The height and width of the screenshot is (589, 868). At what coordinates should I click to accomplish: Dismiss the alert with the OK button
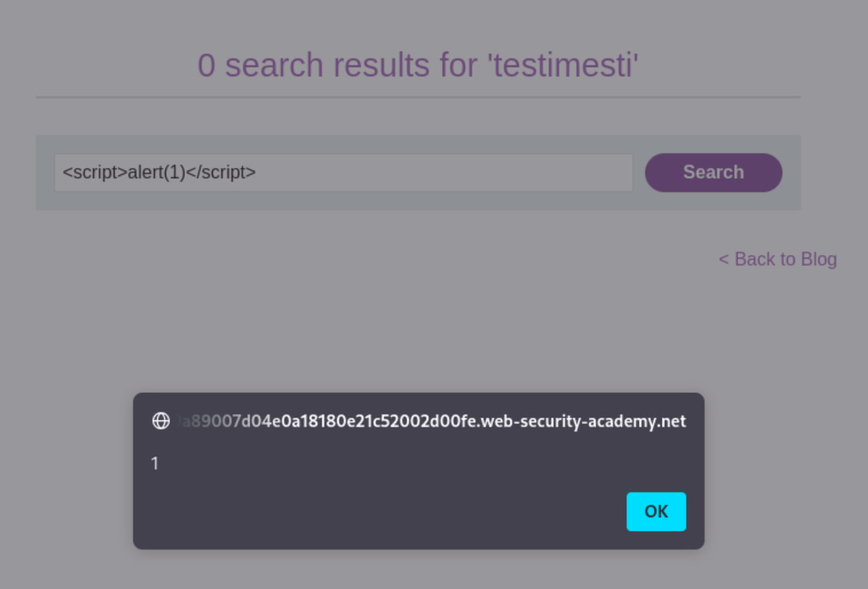tap(656, 511)
